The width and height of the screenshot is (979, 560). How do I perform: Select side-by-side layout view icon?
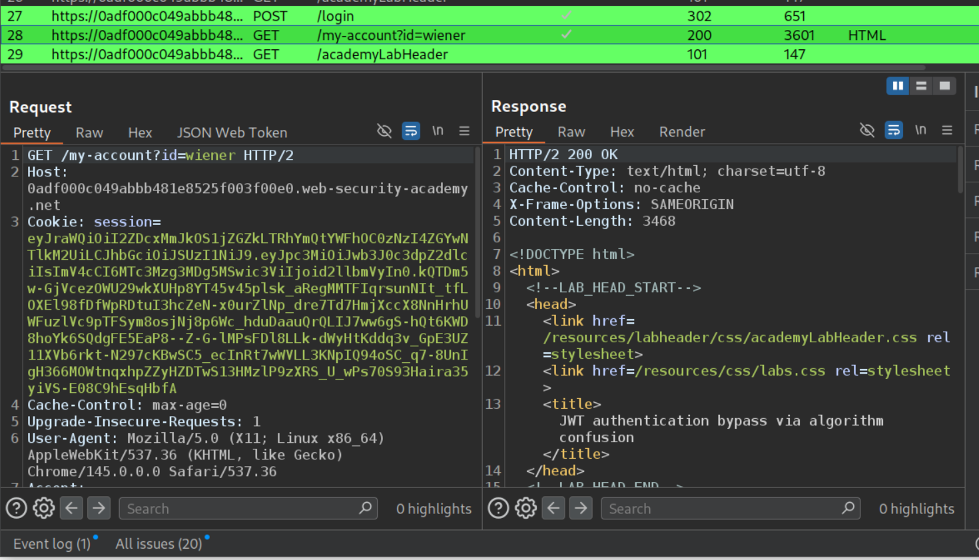click(897, 86)
